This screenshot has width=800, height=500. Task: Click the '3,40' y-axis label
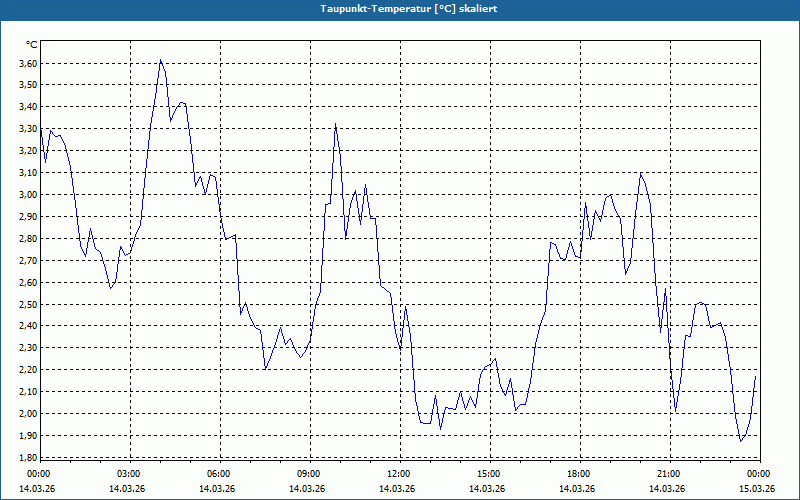28,107
